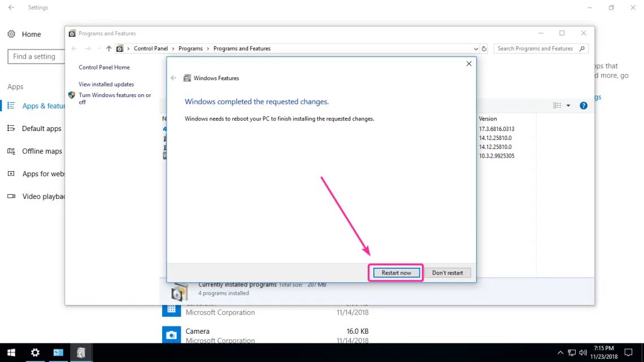Show hidden tray icons
This screenshot has height=362, width=644.
click(560, 352)
